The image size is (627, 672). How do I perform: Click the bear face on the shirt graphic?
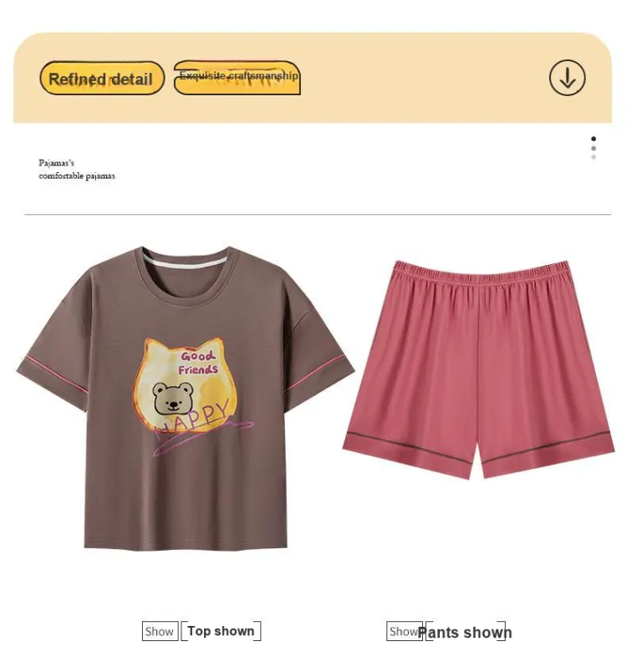pyautogui.click(x=173, y=399)
